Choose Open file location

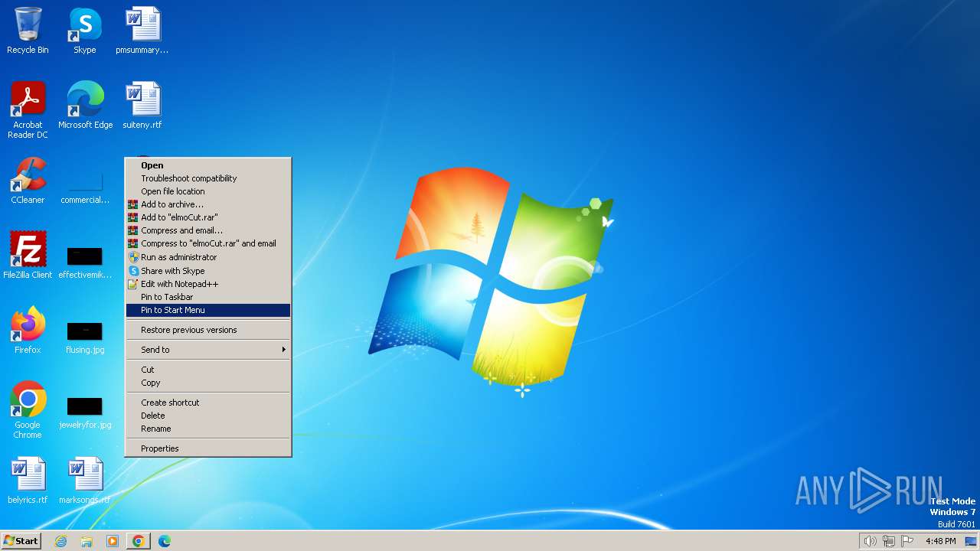pyautogui.click(x=208, y=191)
